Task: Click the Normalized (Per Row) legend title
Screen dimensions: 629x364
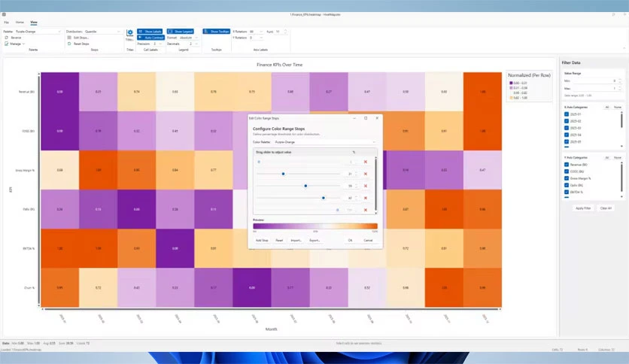Action: 529,75
